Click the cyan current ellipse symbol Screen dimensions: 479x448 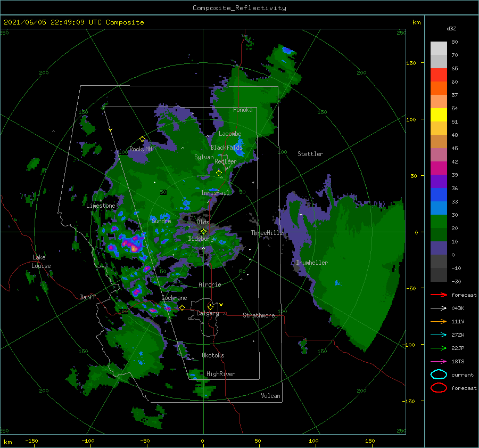pos(439,374)
